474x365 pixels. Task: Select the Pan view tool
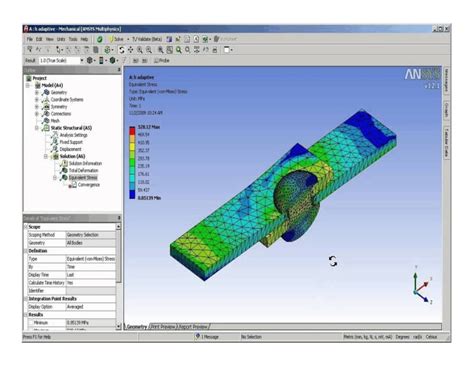pyautogui.click(x=130, y=50)
